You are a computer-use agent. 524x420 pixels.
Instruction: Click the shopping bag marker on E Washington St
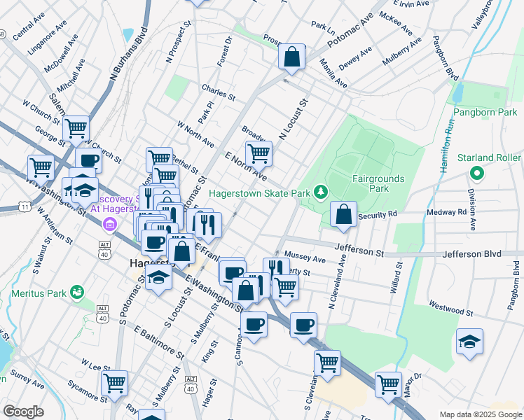pyautogui.click(x=246, y=291)
